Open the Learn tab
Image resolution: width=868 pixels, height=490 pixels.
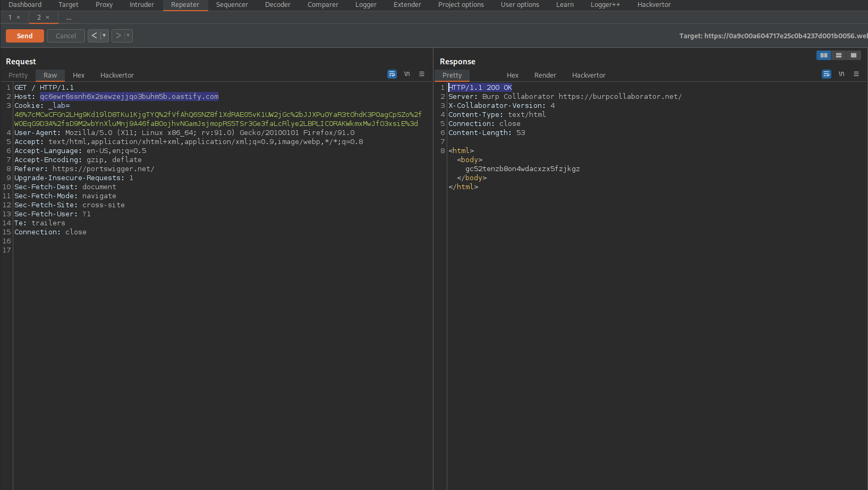[x=565, y=5]
